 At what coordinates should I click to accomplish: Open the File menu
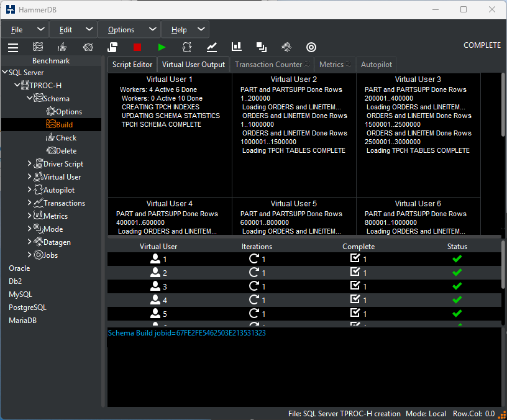pos(17,30)
